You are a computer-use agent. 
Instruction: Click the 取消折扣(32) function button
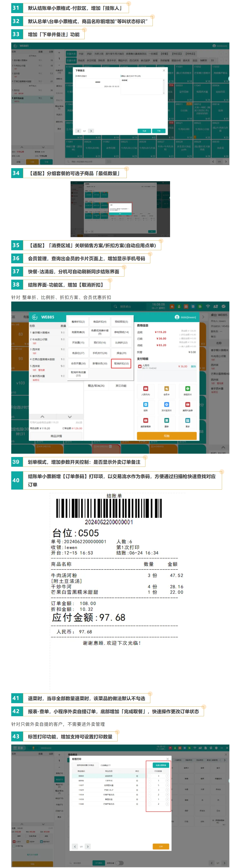[121, 363]
